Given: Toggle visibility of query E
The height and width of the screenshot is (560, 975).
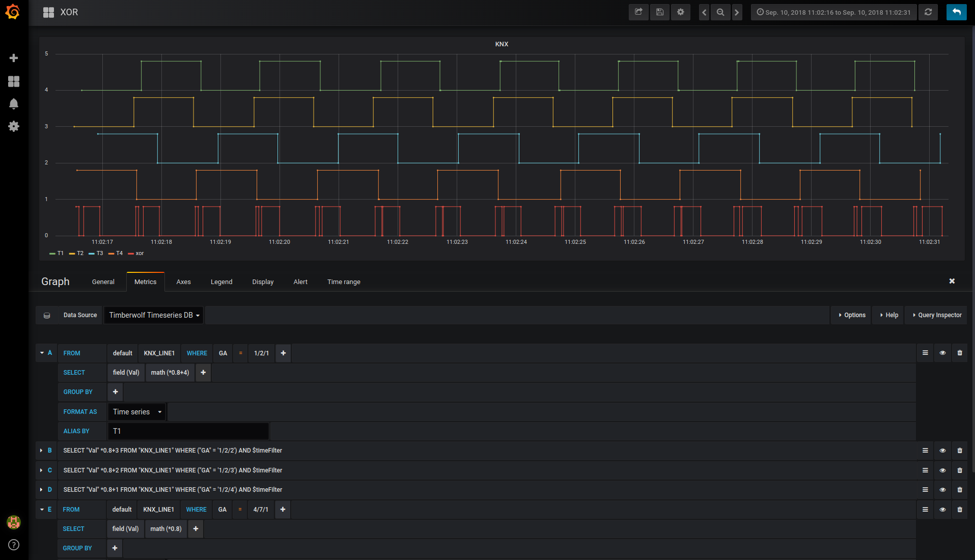Looking at the screenshot, I should (942, 510).
